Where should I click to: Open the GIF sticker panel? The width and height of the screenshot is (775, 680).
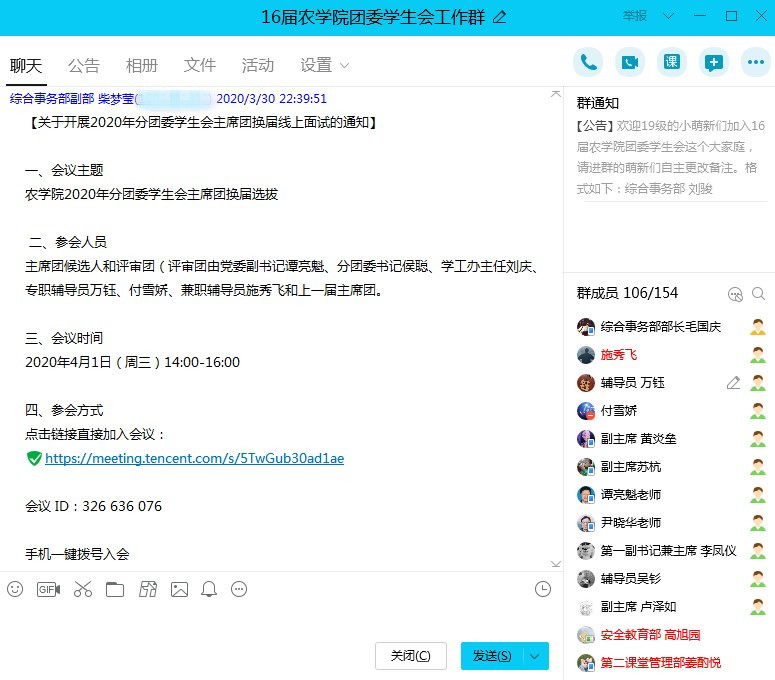pos(48,590)
